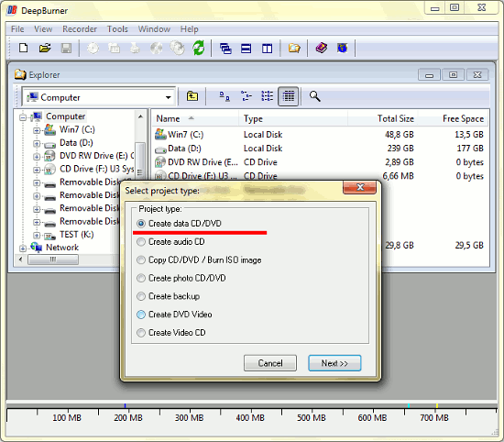The width and height of the screenshot is (504, 442).
Task: Expand the TEST (K:) tree node
Action: [x=37, y=236]
